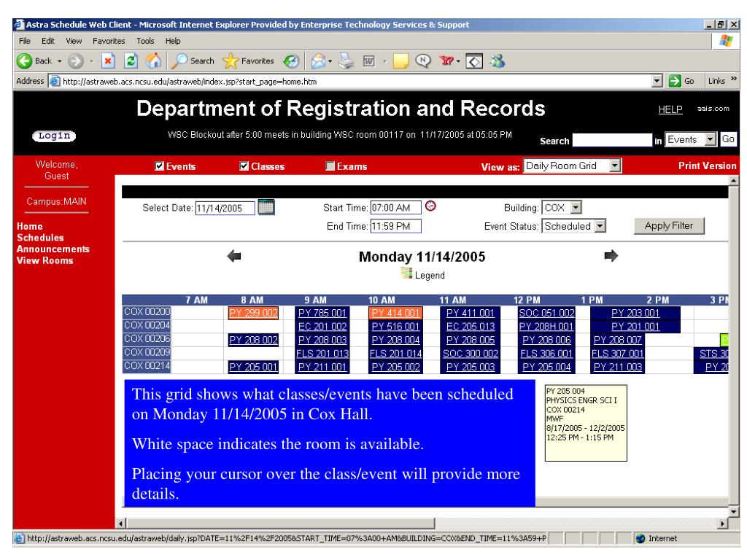This screenshot has width=747, height=560.
Task: Open the History icon in toolbar
Action: coord(291,61)
